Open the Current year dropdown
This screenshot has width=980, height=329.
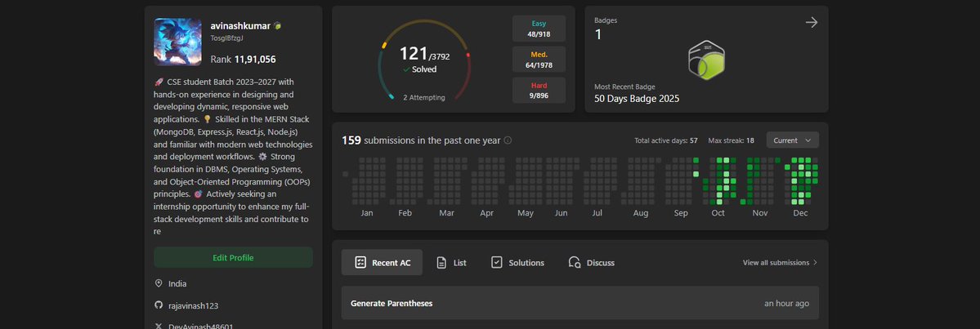click(x=793, y=140)
